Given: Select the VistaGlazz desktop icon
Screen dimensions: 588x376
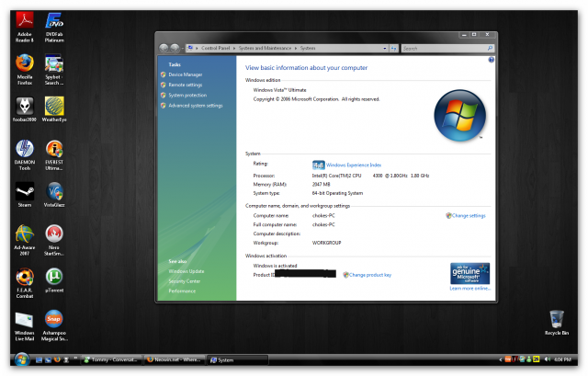Looking at the screenshot, I should [x=54, y=195].
